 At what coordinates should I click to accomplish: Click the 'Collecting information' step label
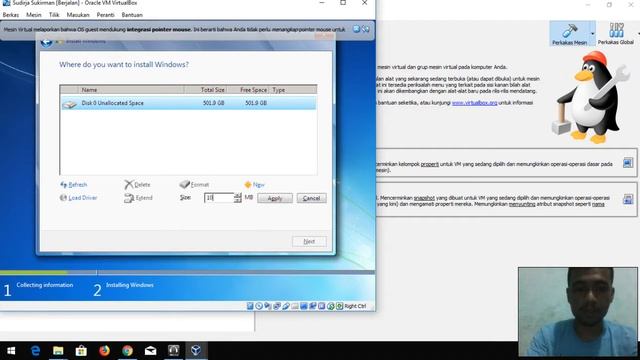44,285
